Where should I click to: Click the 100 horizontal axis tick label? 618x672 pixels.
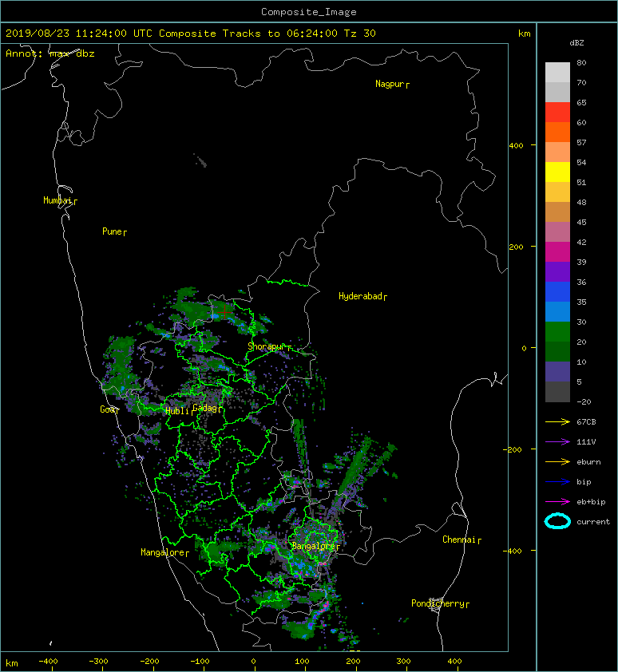tap(303, 662)
